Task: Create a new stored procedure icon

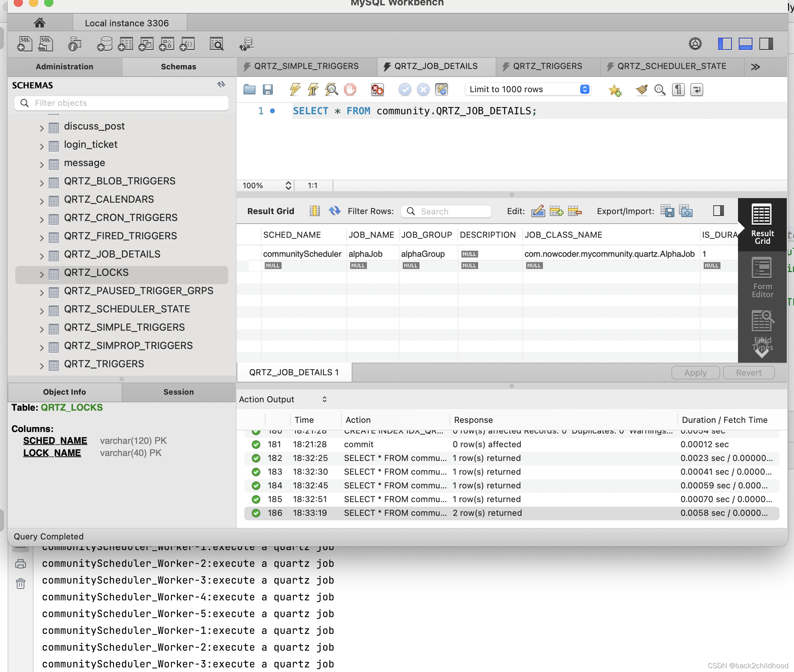Action: 166,44
